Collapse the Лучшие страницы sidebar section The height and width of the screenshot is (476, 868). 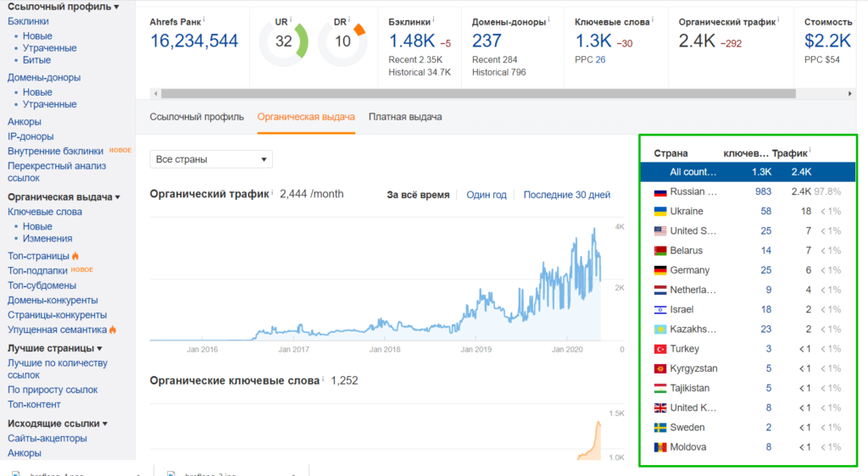pos(55,348)
